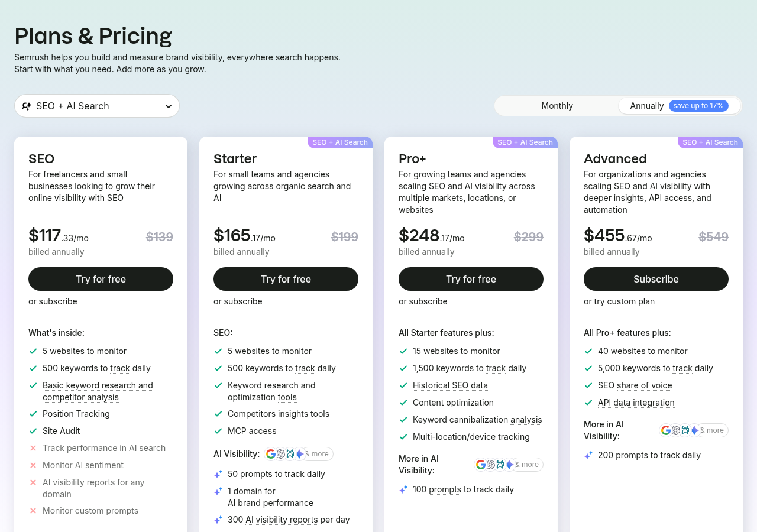Click the ChatGPT icon in Starter AI Visibility

(281, 454)
